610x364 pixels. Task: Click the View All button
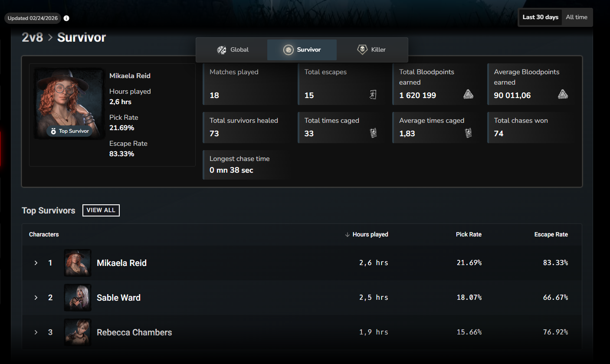[x=101, y=210]
